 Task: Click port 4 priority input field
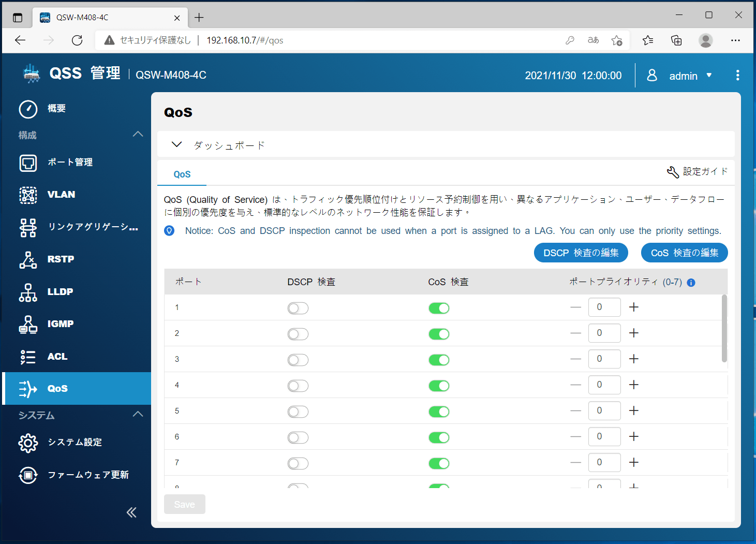click(x=604, y=385)
